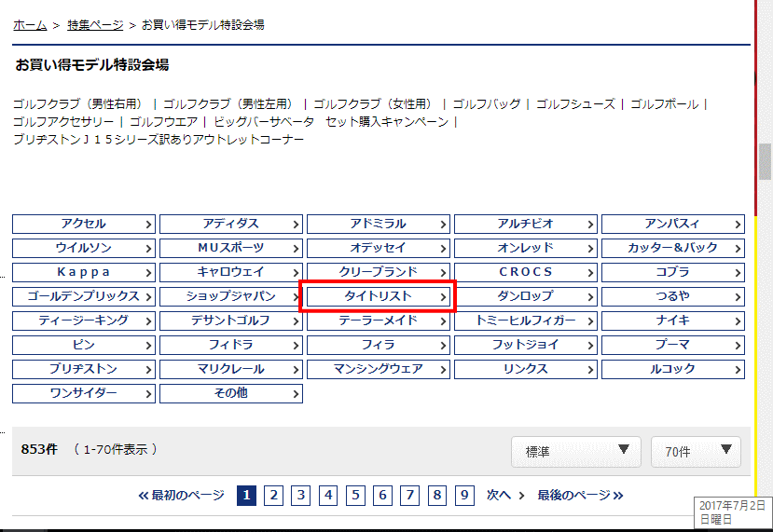Select the トミーヒルフィガー brand button
Image resolution: width=773 pixels, height=532 pixels.
[x=526, y=321]
